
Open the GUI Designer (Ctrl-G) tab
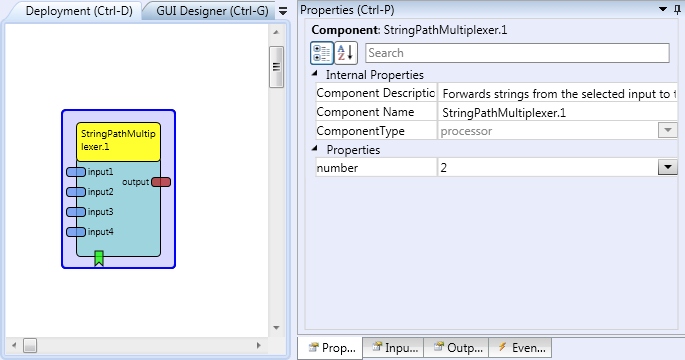212,10
